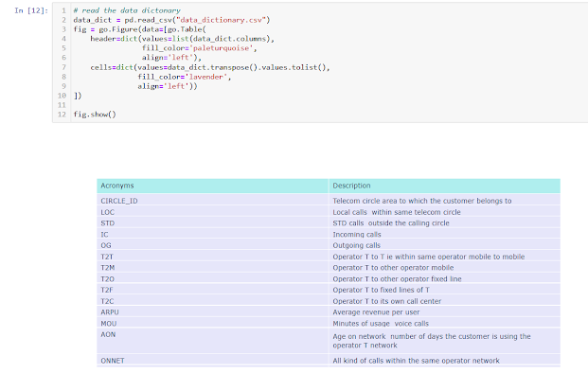588x373 pixels.
Task: Select the T2M acronym cell
Action: (213, 268)
